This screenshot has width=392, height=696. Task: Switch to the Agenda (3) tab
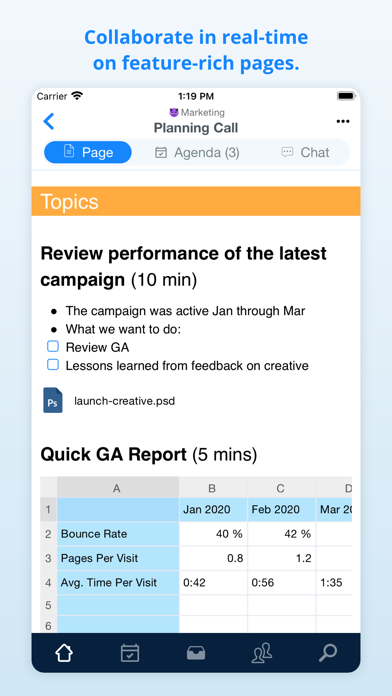tap(197, 152)
